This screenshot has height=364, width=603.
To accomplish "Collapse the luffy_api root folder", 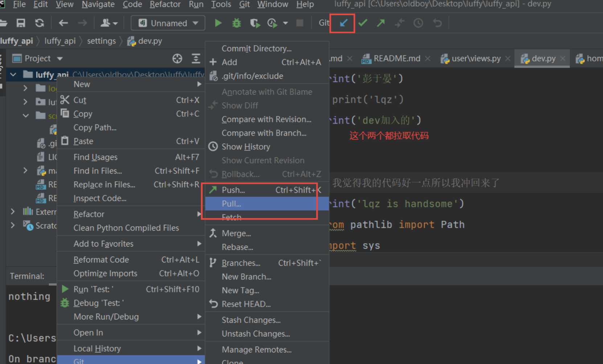I will [13, 75].
